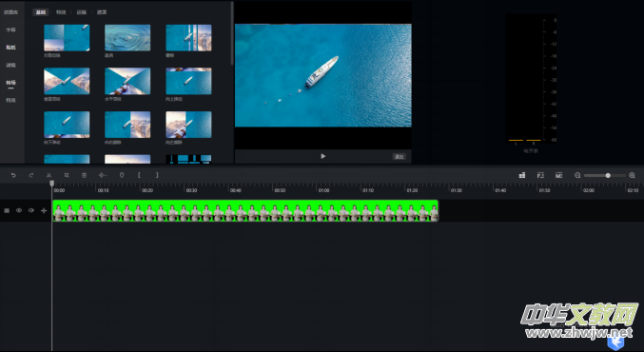644x352 pixels.
Task: Mute the track audio icon
Action: (31, 210)
